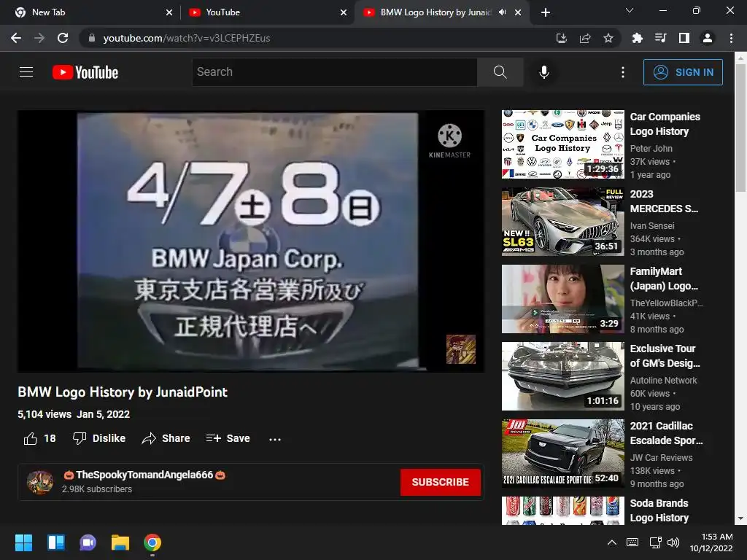
Task: Open media controls icon in Chrome toolbar
Action: [x=660, y=38]
